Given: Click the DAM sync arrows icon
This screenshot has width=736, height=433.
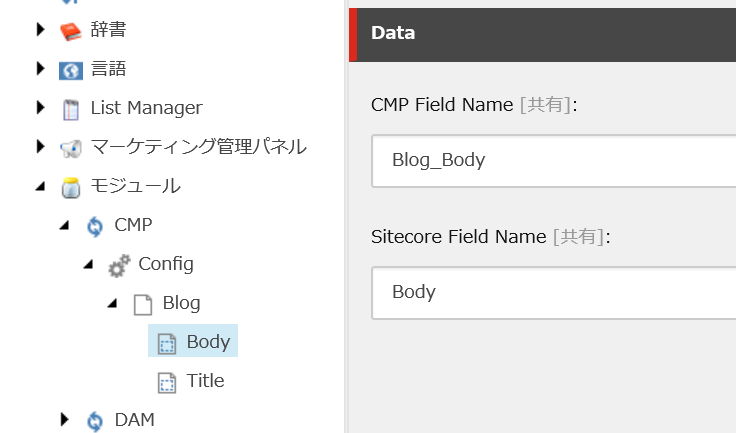Looking at the screenshot, I should [x=95, y=421].
